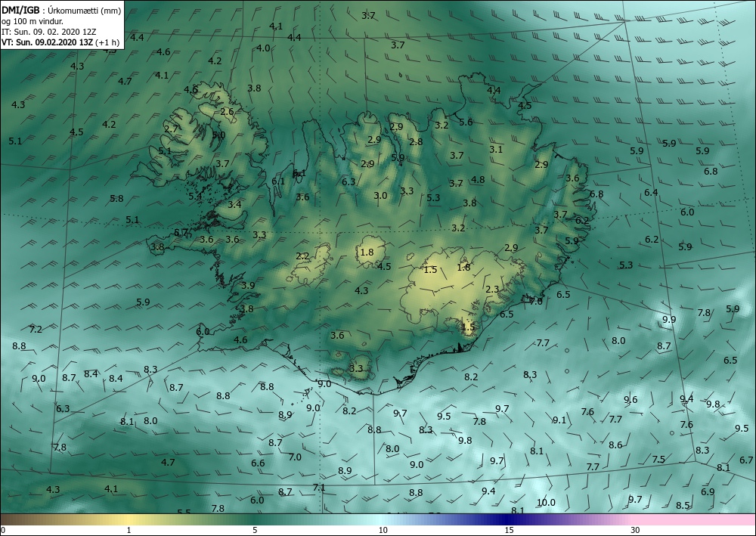The height and width of the screenshot is (536, 756).
Task: Click the 2.7 value in the Westfjords
Action: (x=171, y=129)
